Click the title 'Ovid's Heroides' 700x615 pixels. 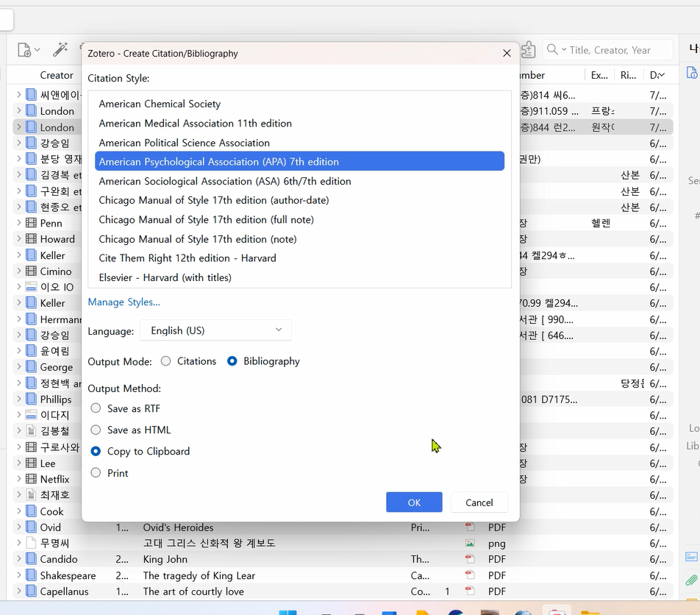tap(178, 527)
